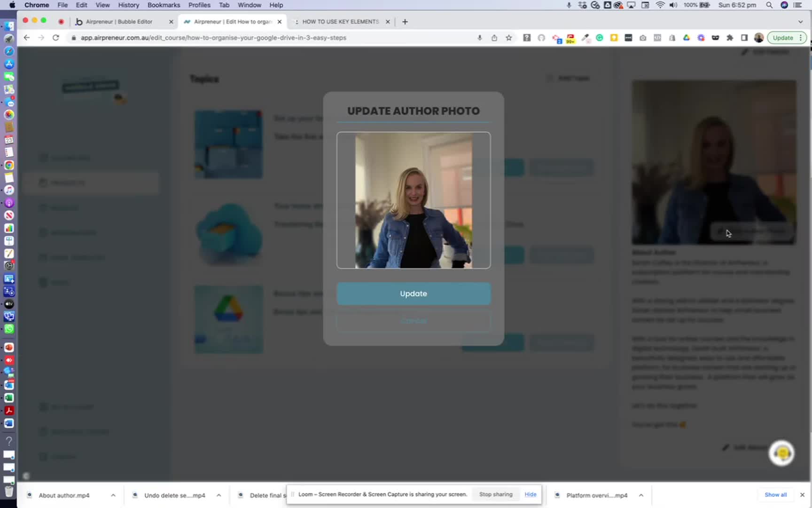Open Trash in the Dock

(x=9, y=492)
